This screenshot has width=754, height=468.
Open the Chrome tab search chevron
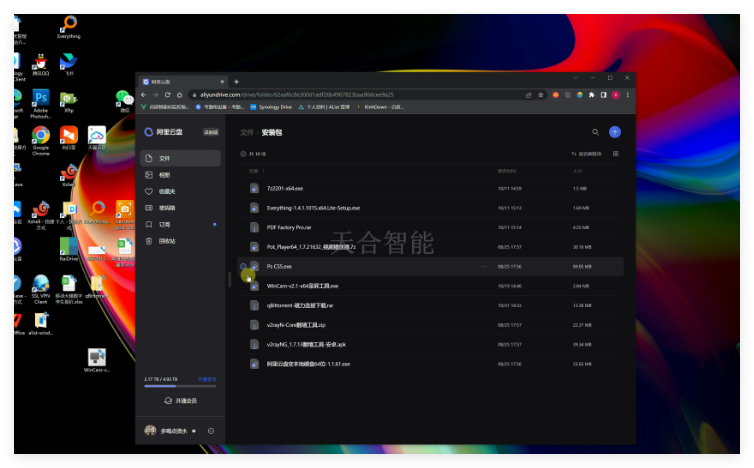pyautogui.click(x=576, y=77)
